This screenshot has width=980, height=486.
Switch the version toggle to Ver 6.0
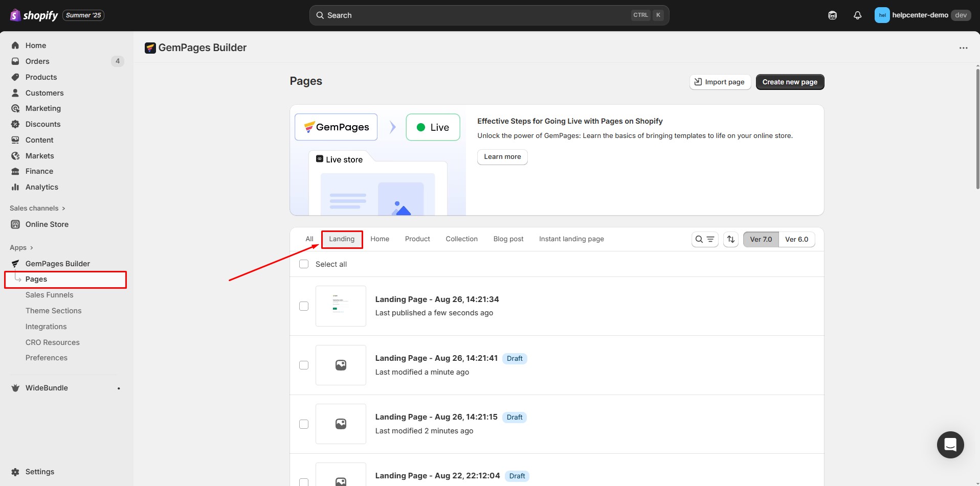[796, 239]
